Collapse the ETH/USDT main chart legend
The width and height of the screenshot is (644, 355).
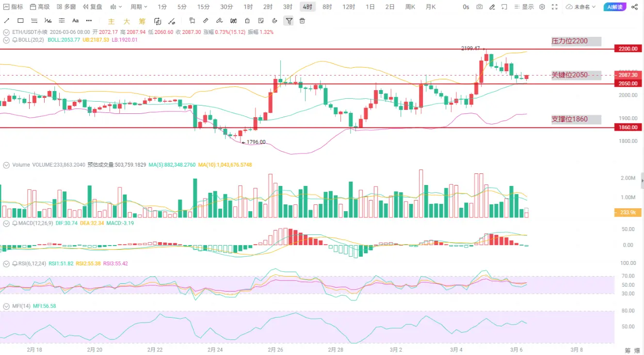coord(6,32)
